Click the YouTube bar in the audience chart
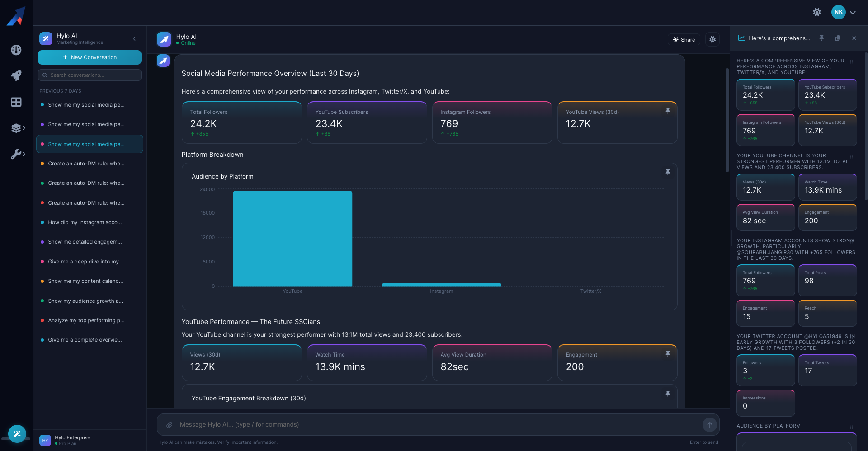Screen dimensions: 868x451 pyautogui.click(x=292, y=239)
